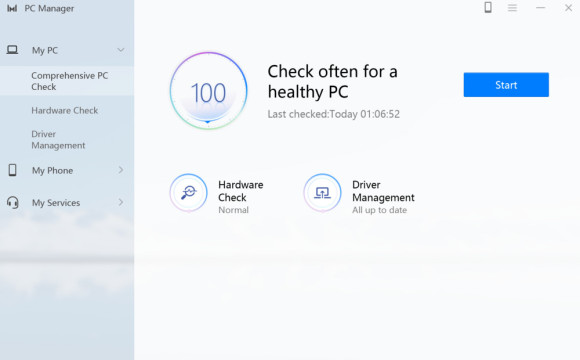Image resolution: width=580 pixels, height=360 pixels.
Task: Click the Driver Management label in main panel
Action: [x=383, y=191]
